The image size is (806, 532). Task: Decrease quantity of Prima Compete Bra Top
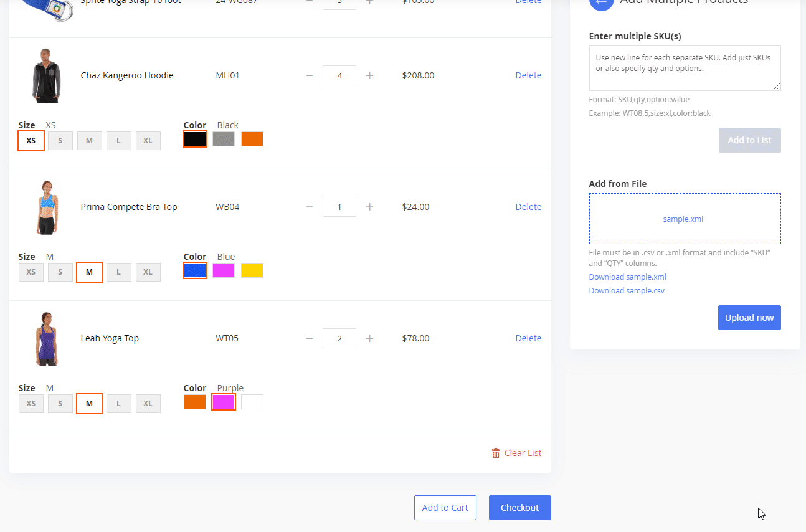click(310, 207)
